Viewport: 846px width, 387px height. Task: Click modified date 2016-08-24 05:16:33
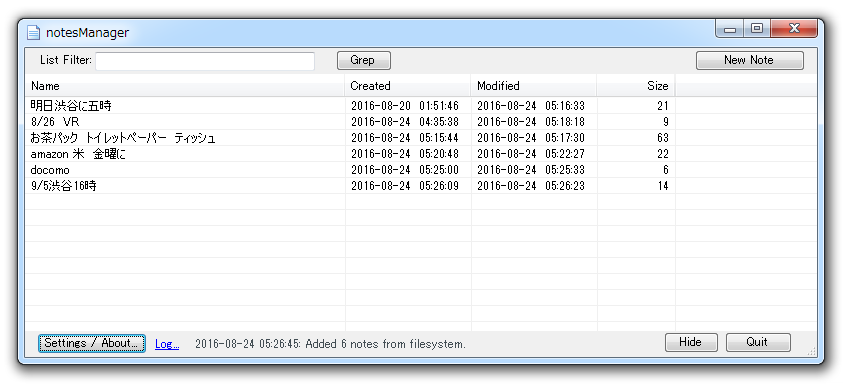531,106
